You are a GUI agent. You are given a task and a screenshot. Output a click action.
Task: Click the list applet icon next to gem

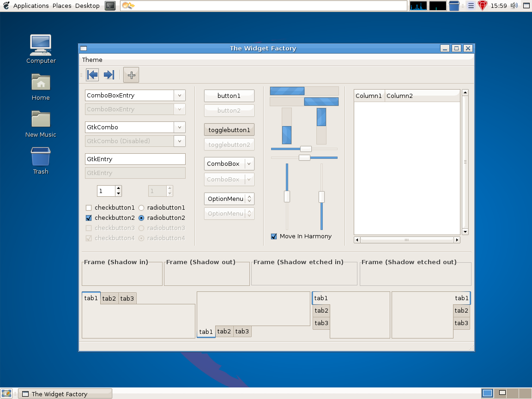coord(471,6)
